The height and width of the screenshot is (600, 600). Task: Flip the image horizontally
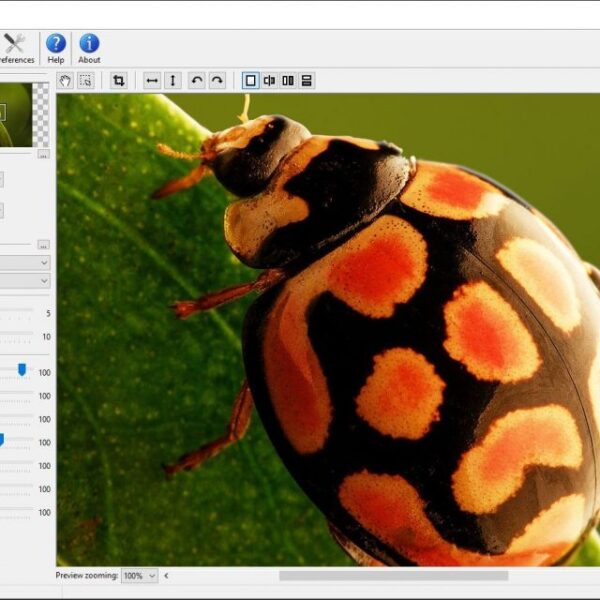coord(152,81)
